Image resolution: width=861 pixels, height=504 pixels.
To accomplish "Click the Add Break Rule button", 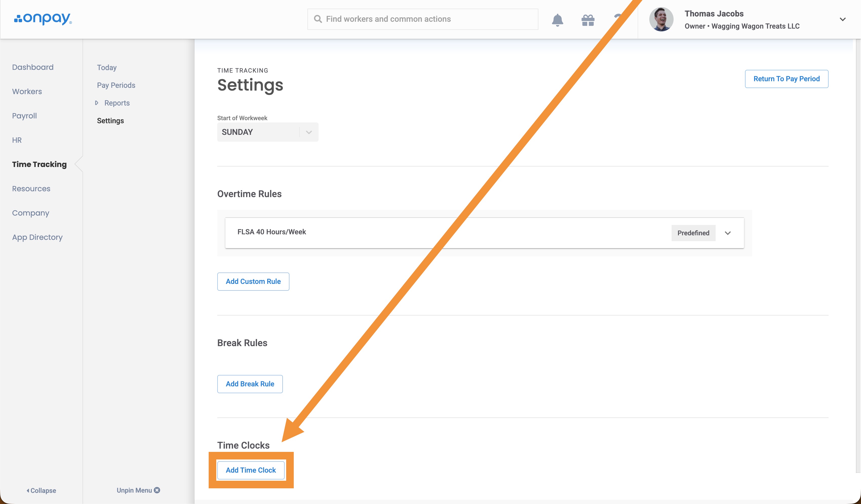I will [250, 384].
